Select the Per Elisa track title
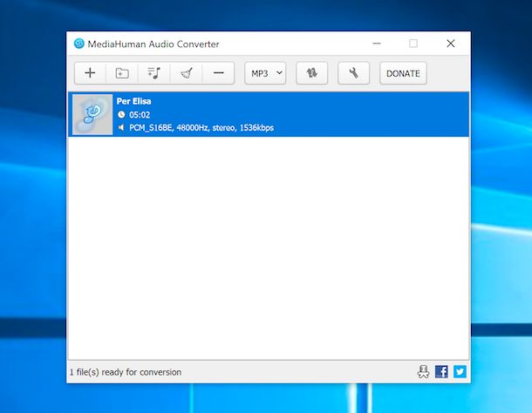 133,101
